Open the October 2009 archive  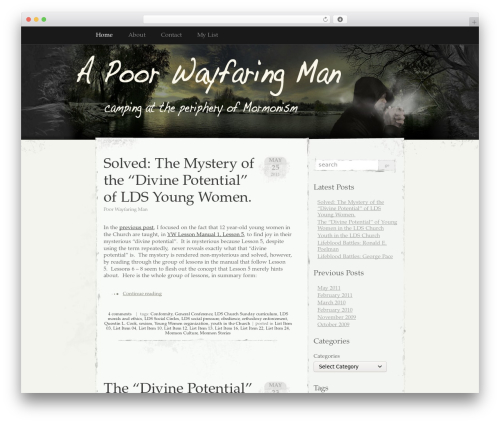333,324
